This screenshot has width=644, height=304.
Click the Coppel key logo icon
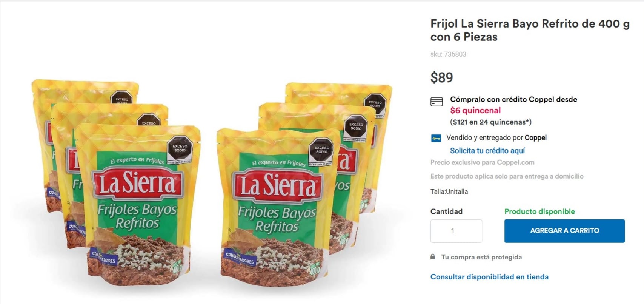pyautogui.click(x=436, y=138)
